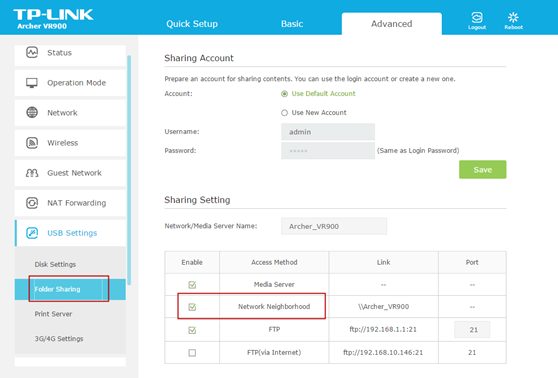Enable the FTP(via Internet) checkbox
558x378 pixels.
click(x=192, y=353)
